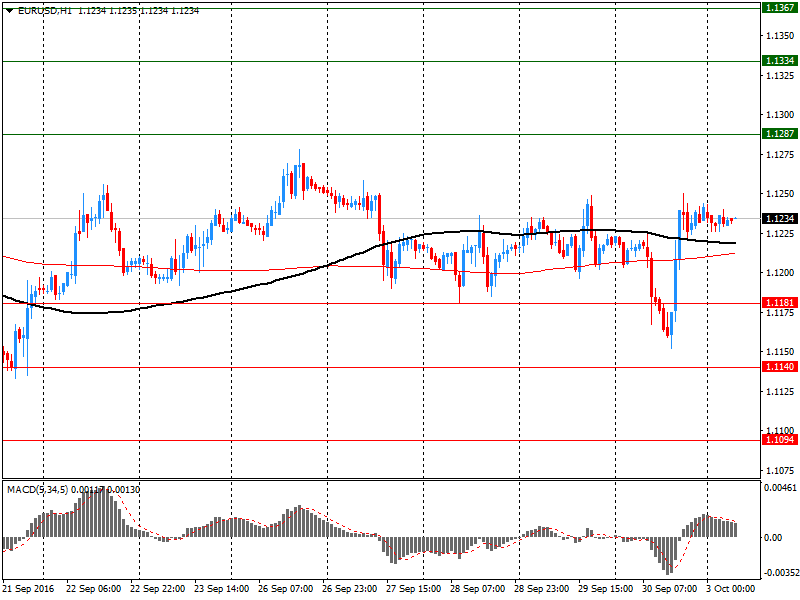Click the 1.1140 red support level label

pos(780,366)
